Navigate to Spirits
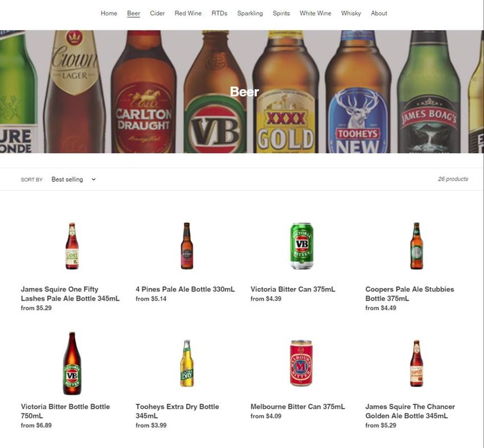 [x=281, y=13]
